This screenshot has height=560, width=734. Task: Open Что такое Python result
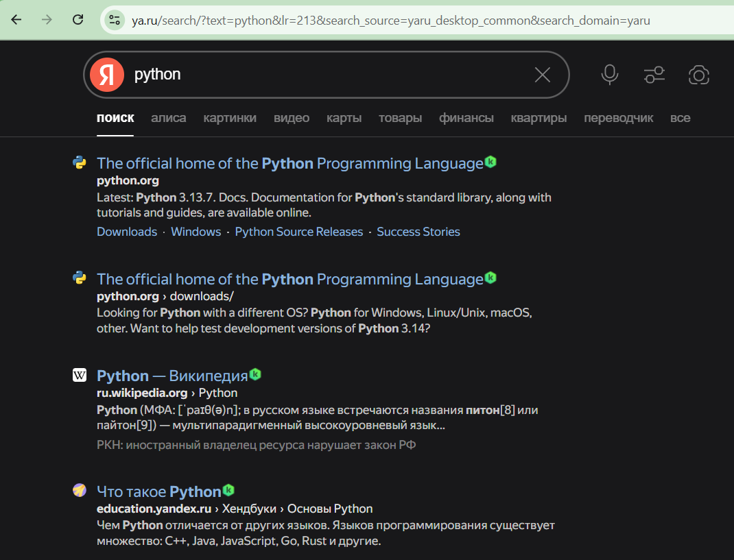(x=158, y=491)
